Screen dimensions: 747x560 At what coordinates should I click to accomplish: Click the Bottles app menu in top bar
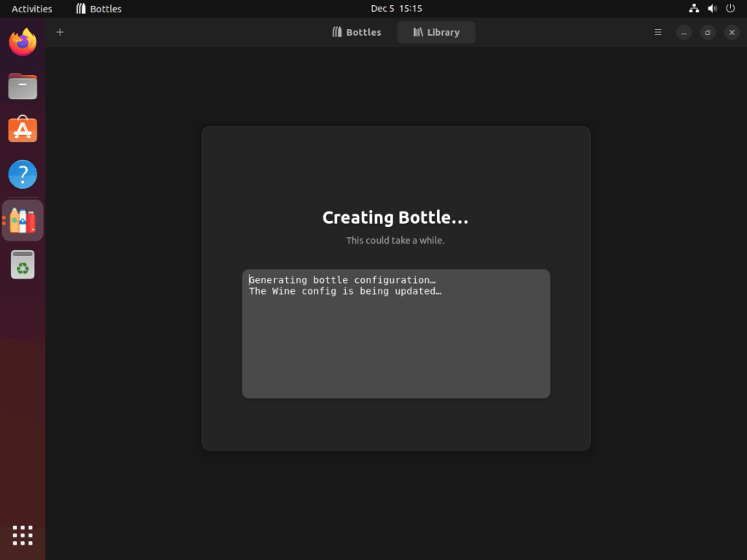(x=98, y=8)
